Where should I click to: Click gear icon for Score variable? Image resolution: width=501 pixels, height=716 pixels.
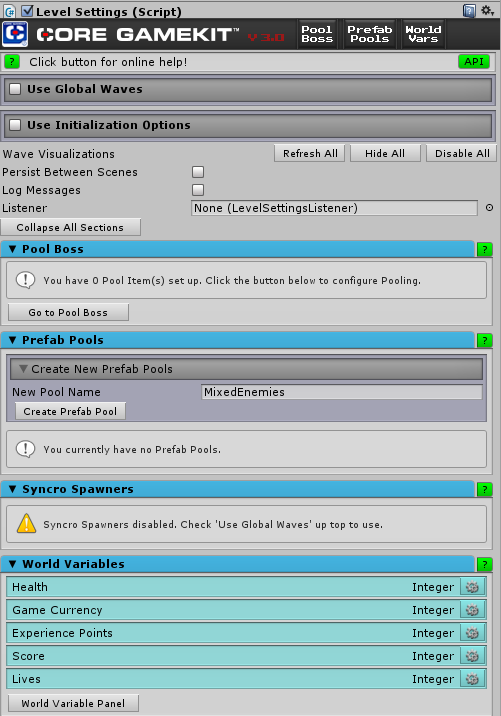click(x=472, y=656)
